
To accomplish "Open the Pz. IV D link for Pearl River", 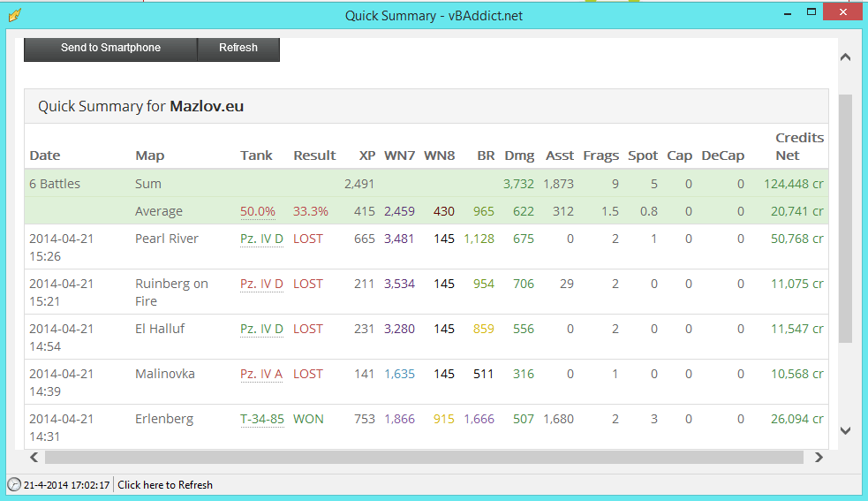I will click(261, 239).
